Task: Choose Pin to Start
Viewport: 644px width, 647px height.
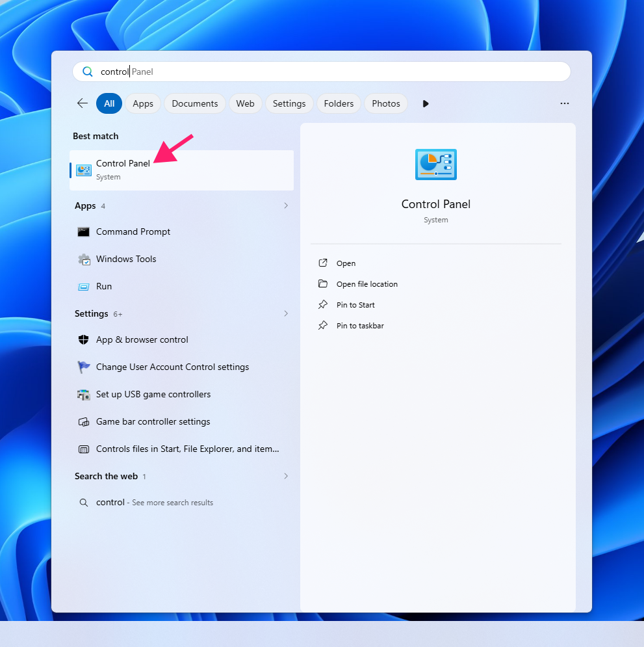Action: (x=355, y=305)
